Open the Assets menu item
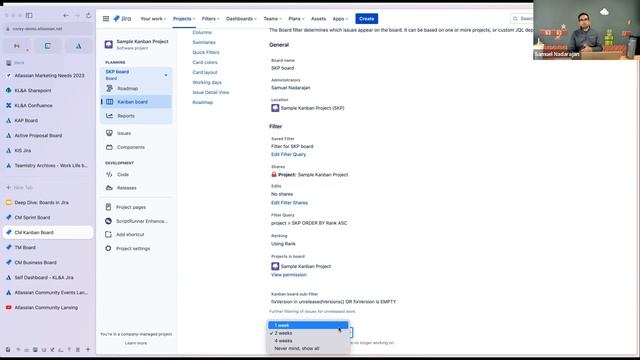The height and width of the screenshot is (360, 640). (x=318, y=19)
